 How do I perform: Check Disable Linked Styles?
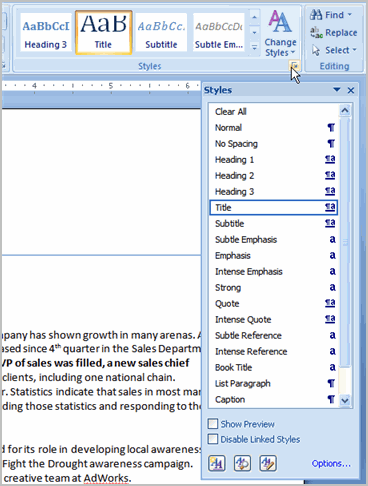[213, 439]
